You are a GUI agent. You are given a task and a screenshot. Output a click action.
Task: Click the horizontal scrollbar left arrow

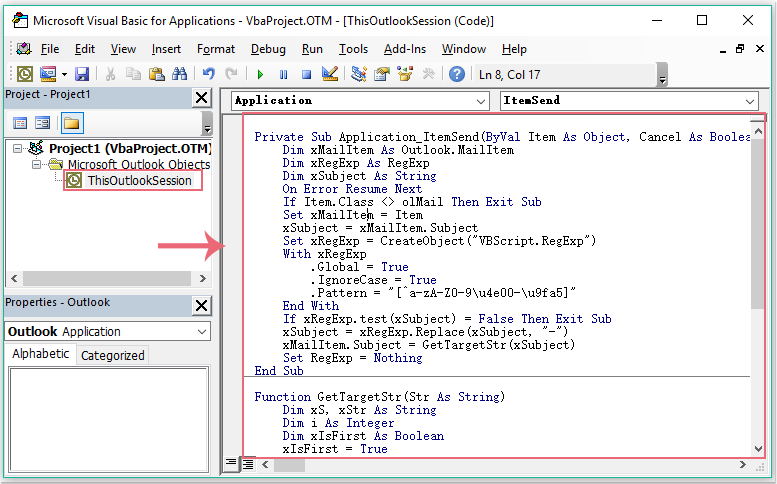coord(265,463)
